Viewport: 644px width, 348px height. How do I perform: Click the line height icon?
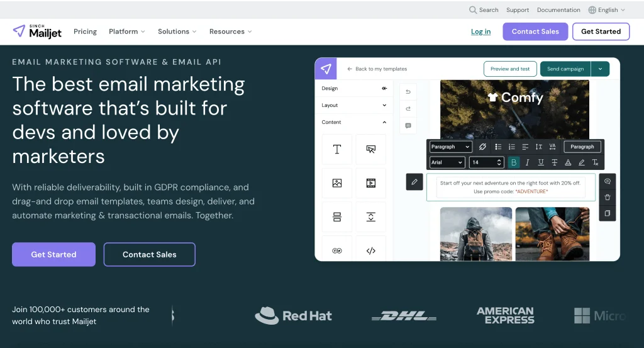pos(538,147)
